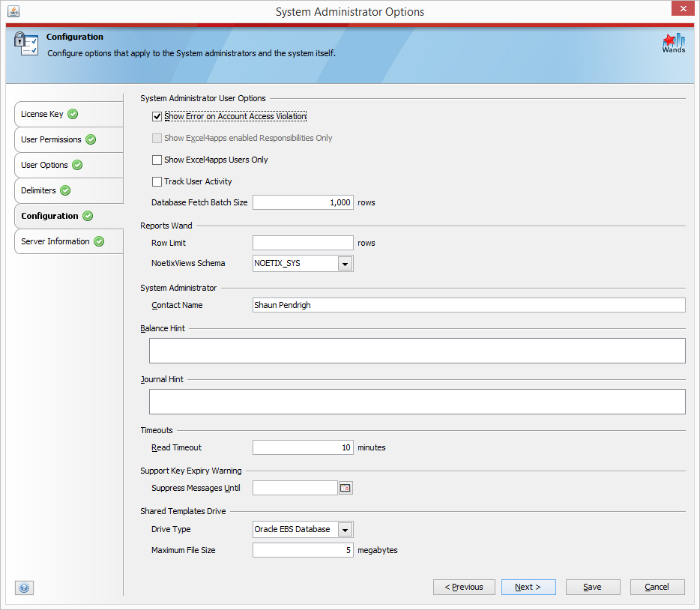Click the Journal Hint text area

coord(417,402)
